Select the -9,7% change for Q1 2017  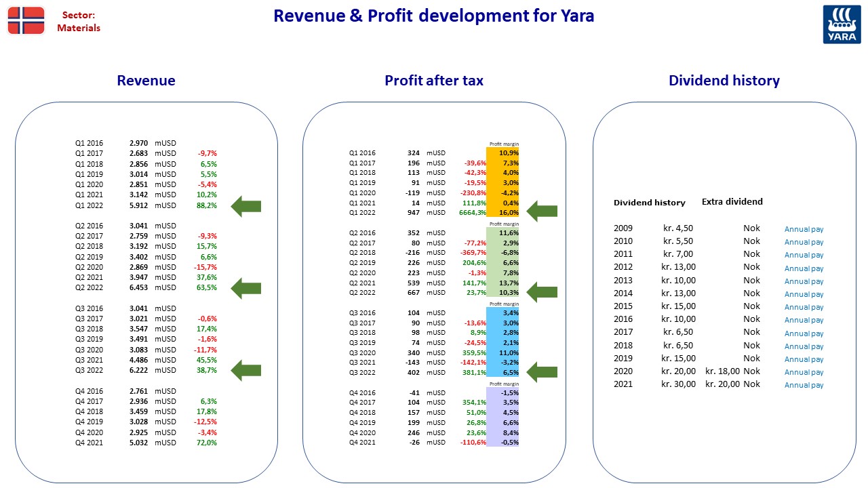[x=207, y=153]
